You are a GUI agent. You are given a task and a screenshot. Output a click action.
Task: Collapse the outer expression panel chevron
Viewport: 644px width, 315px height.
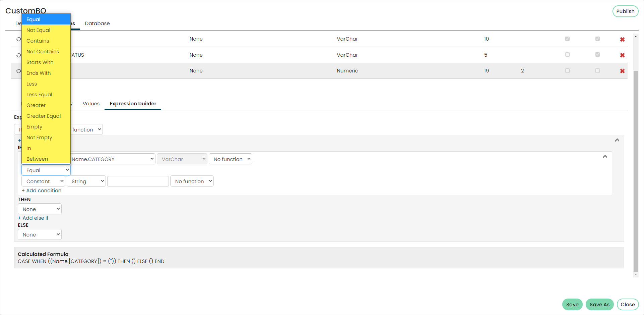(x=617, y=140)
